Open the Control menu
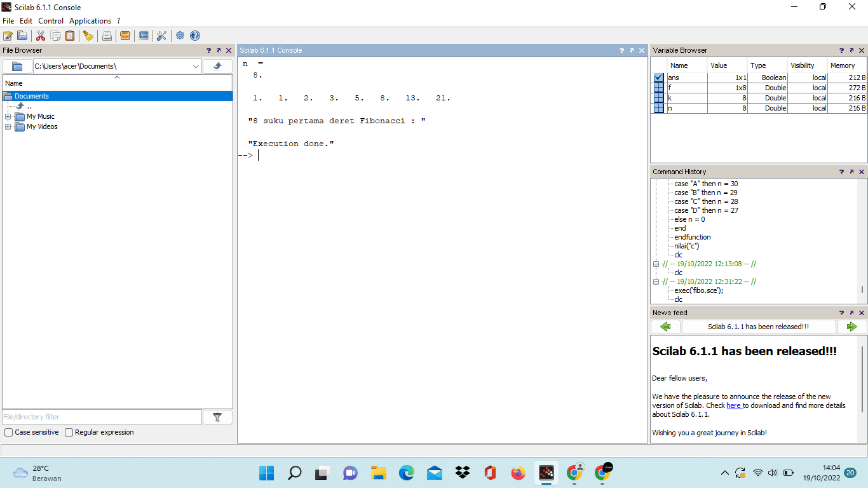The width and height of the screenshot is (868, 488). pyautogui.click(x=51, y=21)
